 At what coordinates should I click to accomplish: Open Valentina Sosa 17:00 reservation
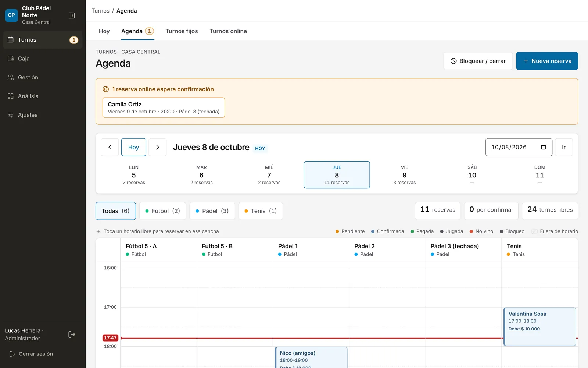point(539,327)
